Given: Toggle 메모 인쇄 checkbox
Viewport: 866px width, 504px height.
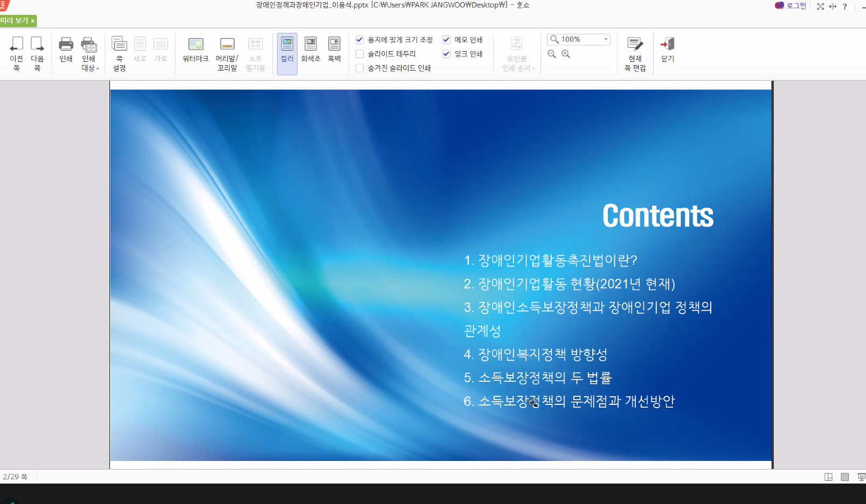Looking at the screenshot, I should click(x=446, y=40).
